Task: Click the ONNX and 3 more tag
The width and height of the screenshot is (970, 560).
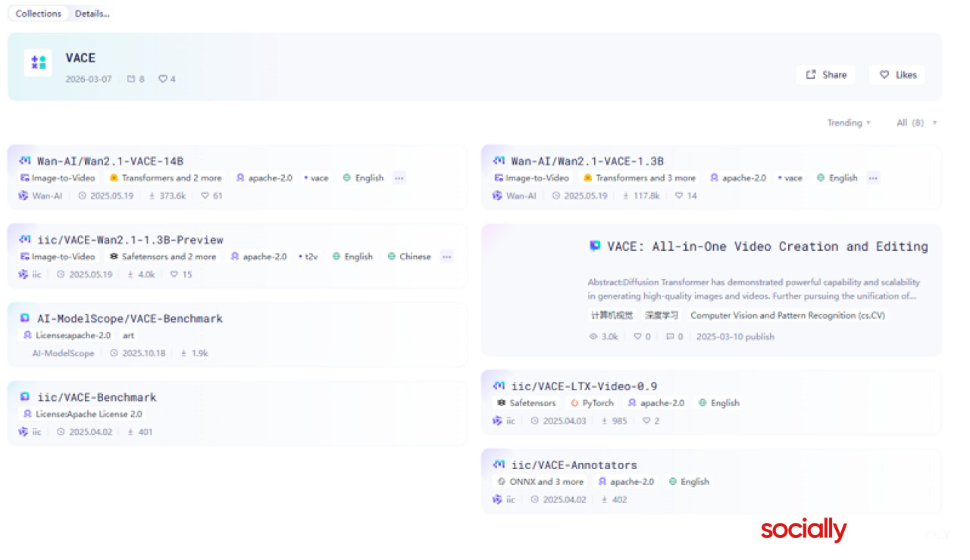Action: 540,482
